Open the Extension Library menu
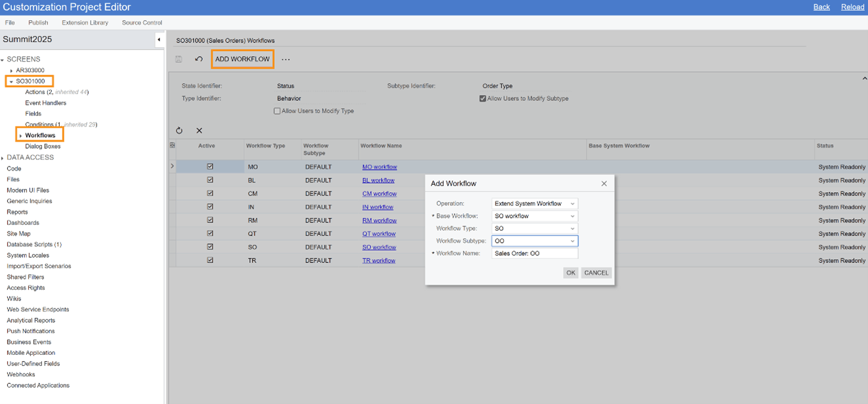This screenshot has width=868, height=404. (x=85, y=23)
